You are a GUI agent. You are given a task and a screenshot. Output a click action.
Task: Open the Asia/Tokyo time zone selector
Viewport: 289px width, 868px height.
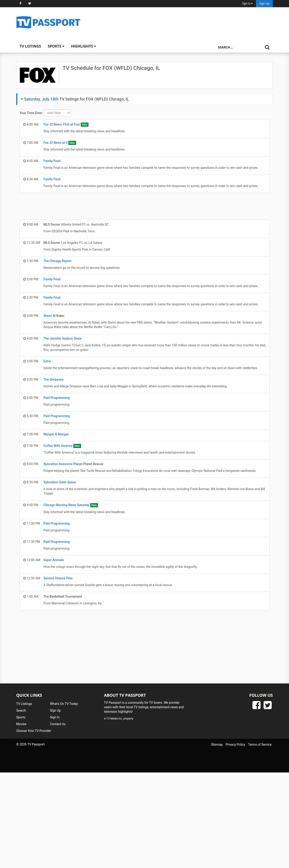point(57,113)
